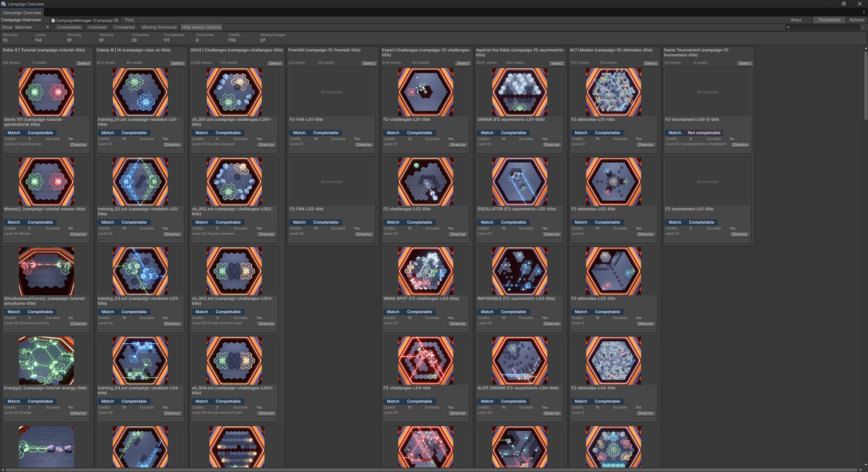Select the Free4All branch
The width and height of the screenshot is (868, 472).
point(369,63)
